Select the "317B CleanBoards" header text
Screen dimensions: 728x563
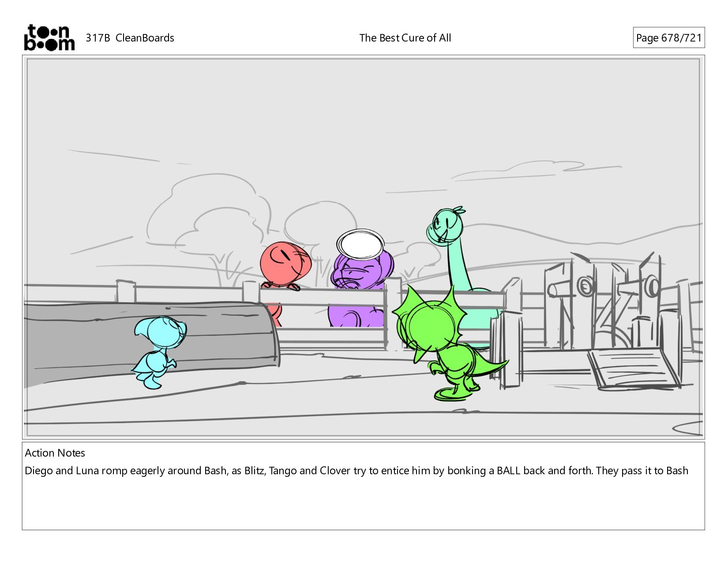coord(130,38)
